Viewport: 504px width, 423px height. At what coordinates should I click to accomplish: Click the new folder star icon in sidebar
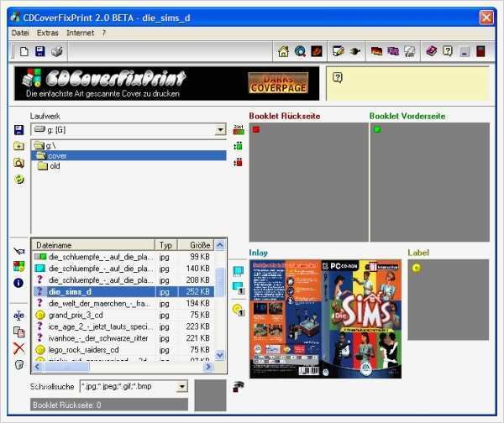pyautogui.click(x=18, y=147)
